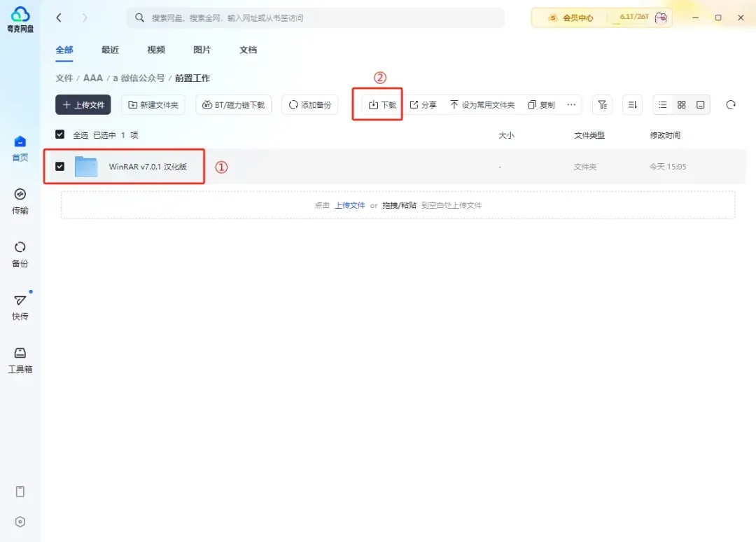Open BT/磁力链下载 magnet download
Screen dimensions: 756x542
tap(233, 104)
